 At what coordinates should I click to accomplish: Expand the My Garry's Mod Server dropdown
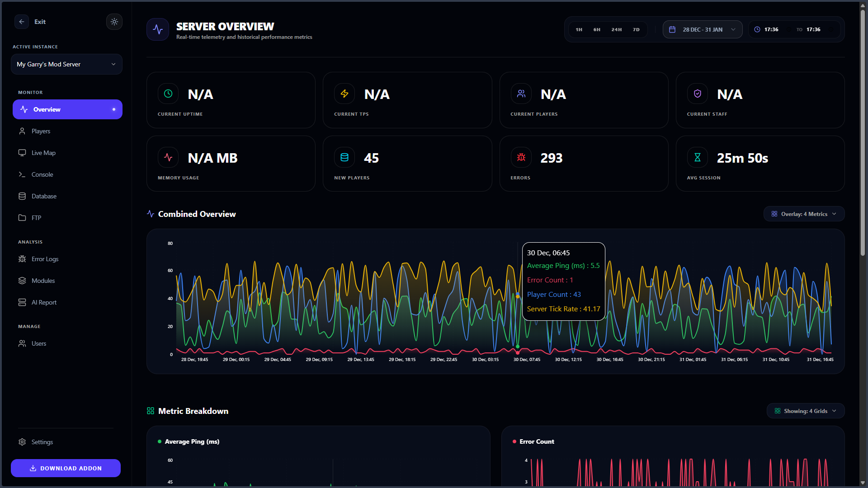coord(66,64)
